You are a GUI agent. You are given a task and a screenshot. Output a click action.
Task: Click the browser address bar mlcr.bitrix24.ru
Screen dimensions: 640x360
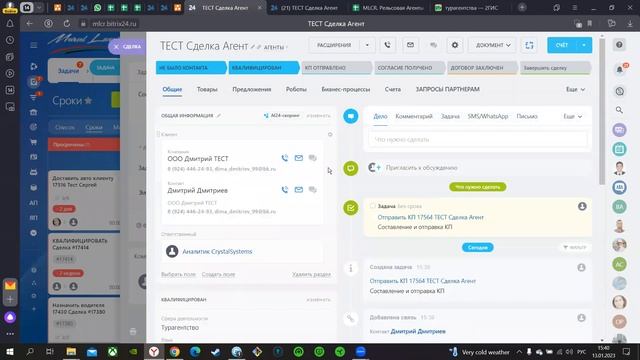pos(114,24)
